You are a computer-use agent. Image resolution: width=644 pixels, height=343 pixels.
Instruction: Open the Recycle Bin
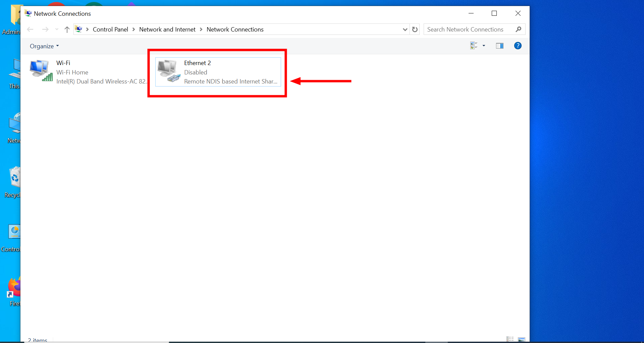[14, 178]
